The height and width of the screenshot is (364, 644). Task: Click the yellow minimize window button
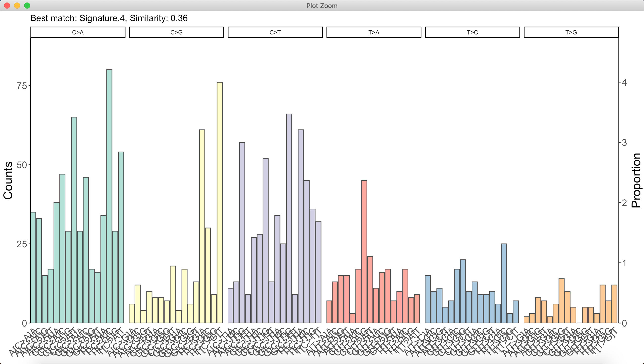pyautogui.click(x=17, y=6)
